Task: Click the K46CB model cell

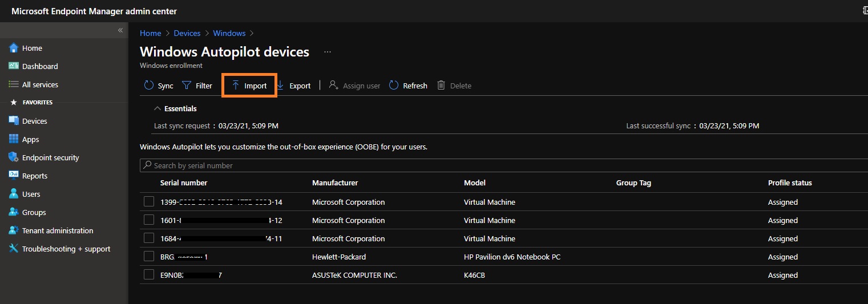Action: (x=475, y=275)
